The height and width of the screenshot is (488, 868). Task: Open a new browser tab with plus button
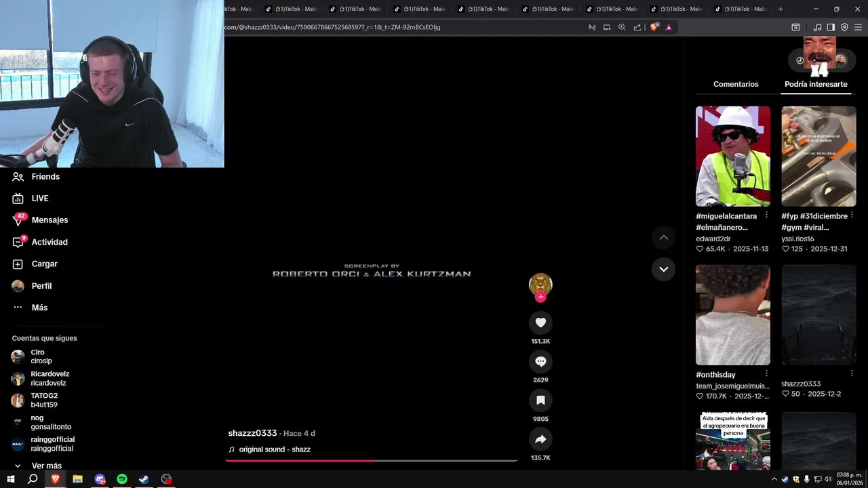click(x=781, y=9)
